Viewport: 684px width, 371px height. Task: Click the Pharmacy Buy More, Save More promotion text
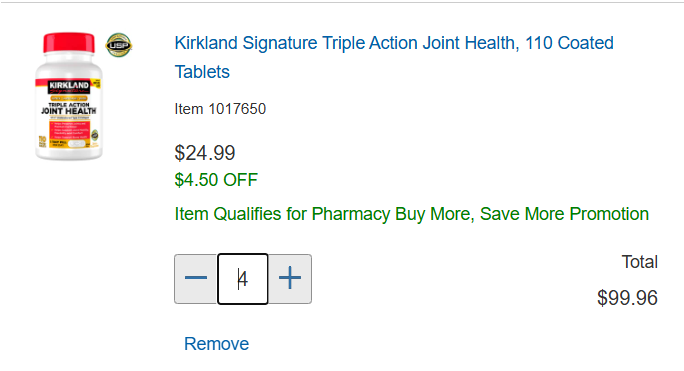pyautogui.click(x=411, y=214)
